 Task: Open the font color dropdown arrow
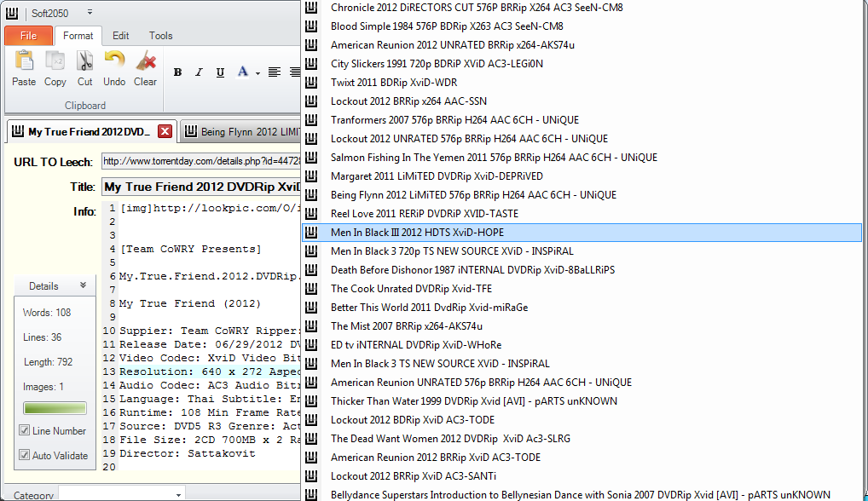258,73
